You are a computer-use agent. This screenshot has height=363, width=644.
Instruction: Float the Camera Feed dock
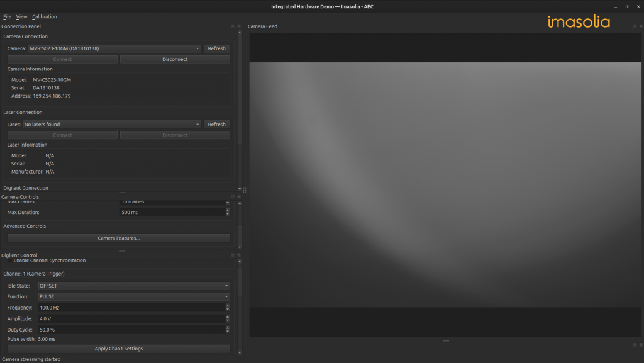tap(635, 26)
